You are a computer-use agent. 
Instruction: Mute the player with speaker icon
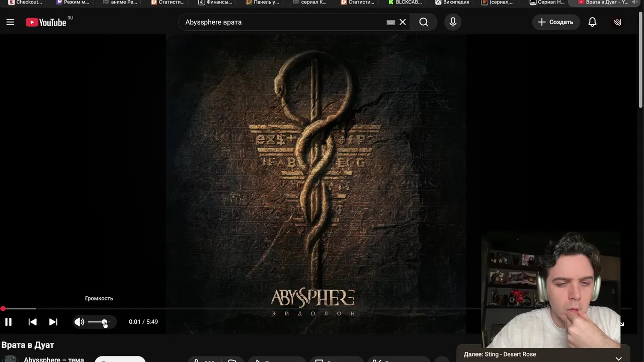click(x=79, y=322)
